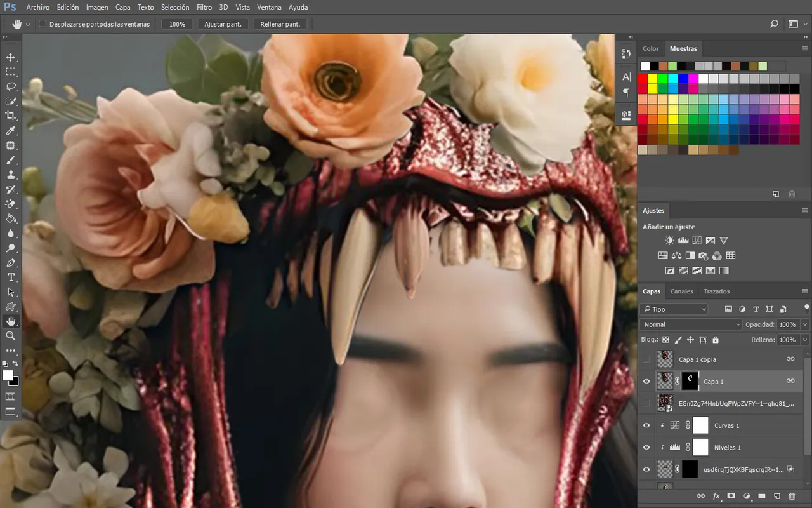Select the Type tool

pos(11,277)
